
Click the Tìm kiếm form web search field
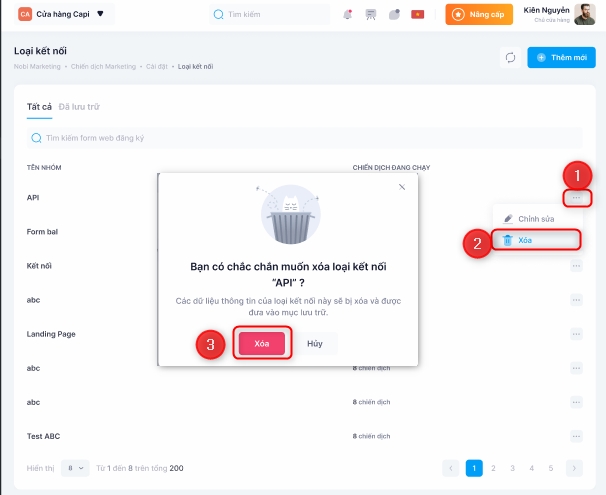click(300, 138)
